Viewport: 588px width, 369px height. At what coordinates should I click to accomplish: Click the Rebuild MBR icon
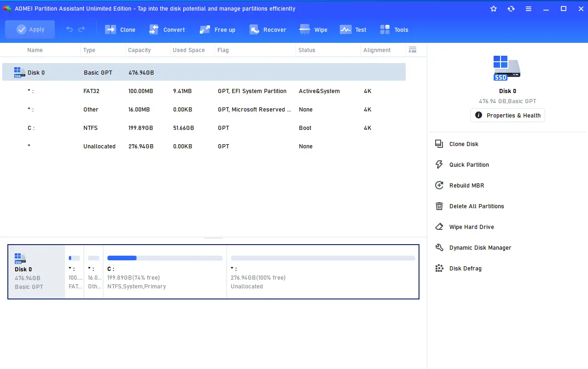439,185
